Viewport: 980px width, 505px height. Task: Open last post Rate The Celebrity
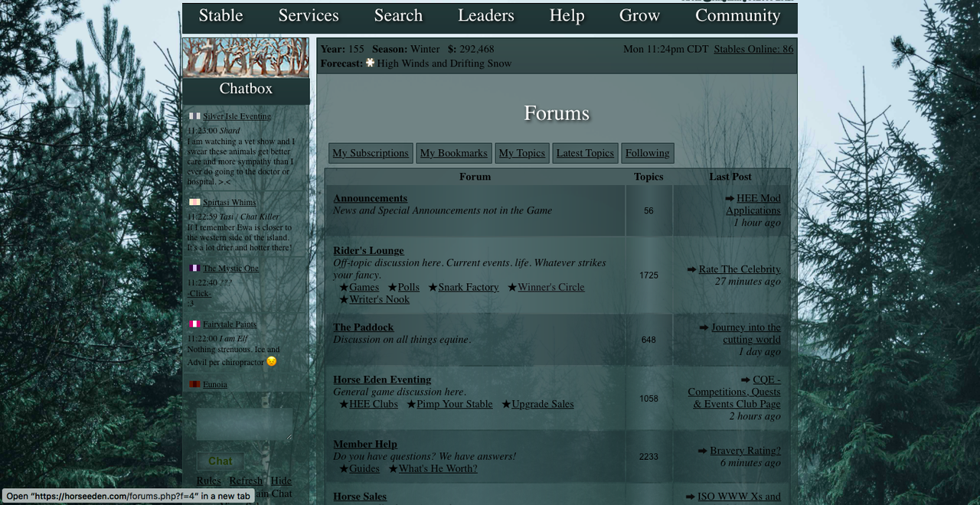pos(740,269)
